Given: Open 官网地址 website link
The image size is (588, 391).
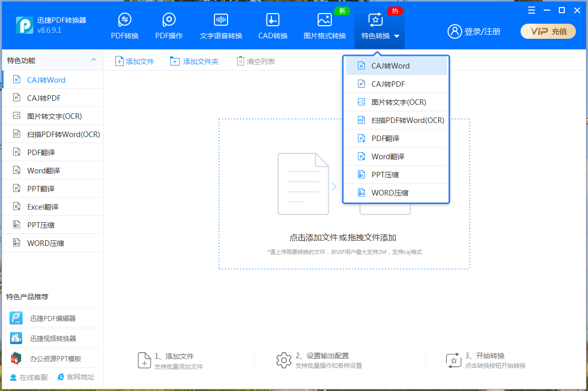Looking at the screenshot, I should [76, 377].
